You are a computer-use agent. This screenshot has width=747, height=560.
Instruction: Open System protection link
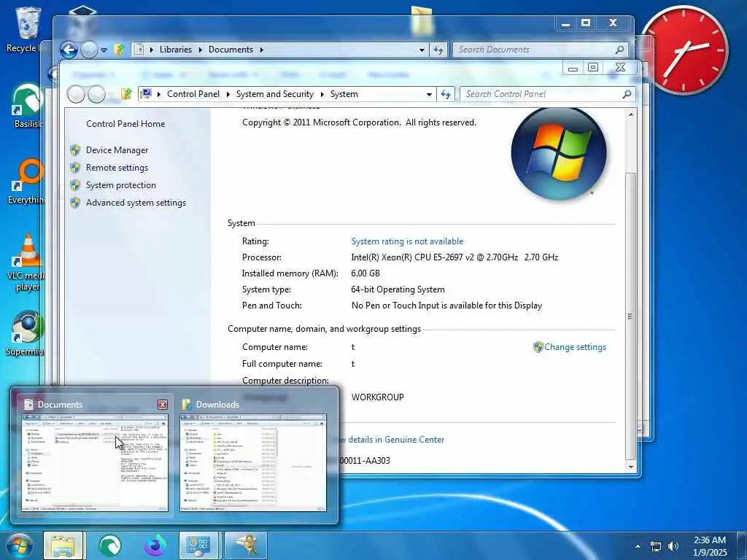click(120, 185)
